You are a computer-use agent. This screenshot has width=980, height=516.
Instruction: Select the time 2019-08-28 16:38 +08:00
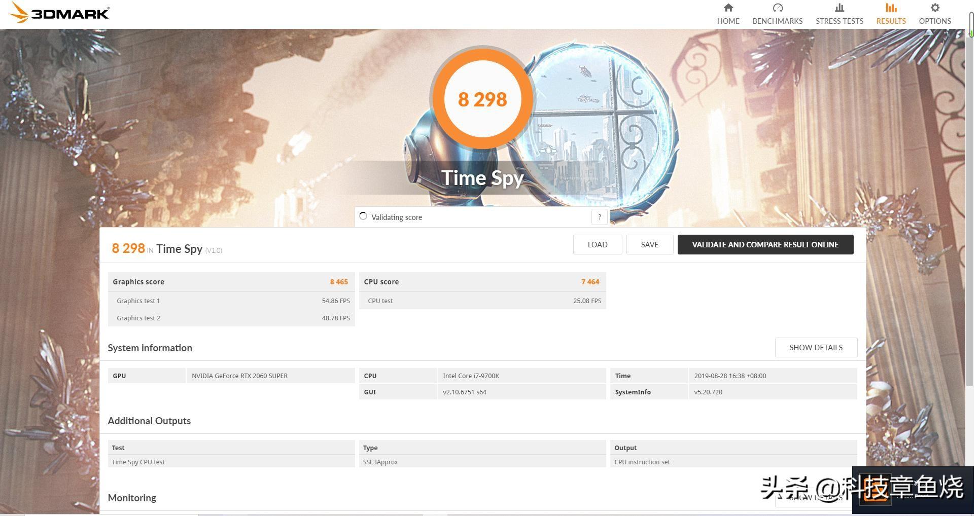tap(730, 376)
